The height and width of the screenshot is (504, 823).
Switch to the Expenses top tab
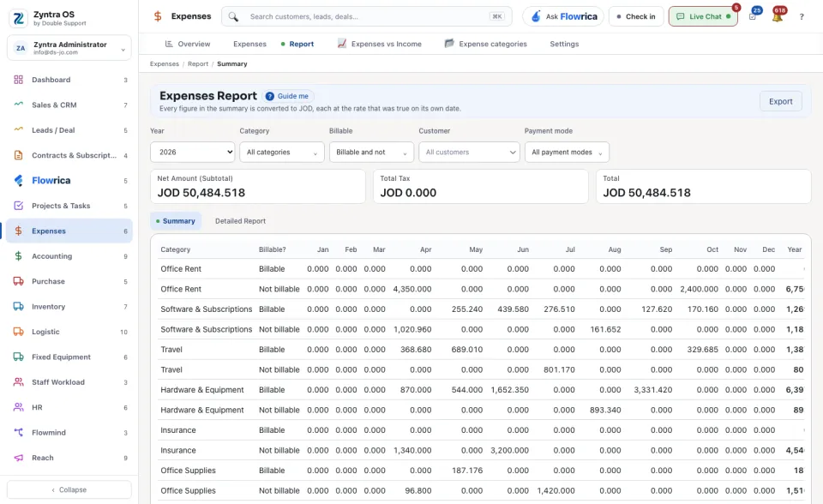(249, 44)
